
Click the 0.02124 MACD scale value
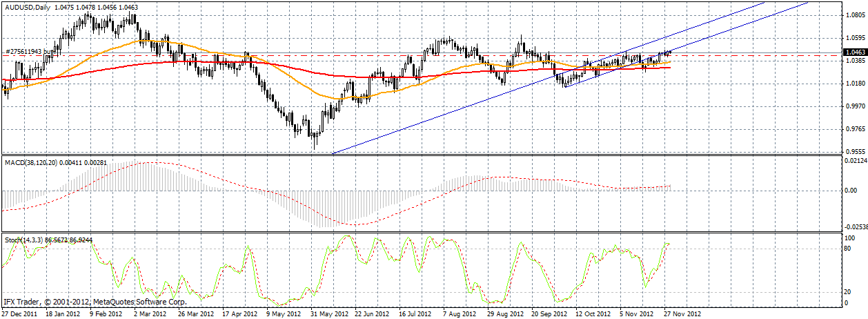856,161
